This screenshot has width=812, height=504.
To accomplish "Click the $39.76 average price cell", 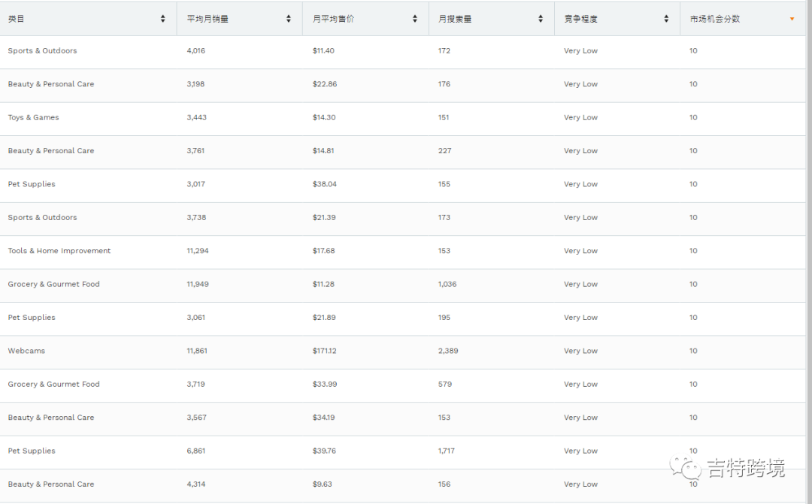I will click(324, 451).
